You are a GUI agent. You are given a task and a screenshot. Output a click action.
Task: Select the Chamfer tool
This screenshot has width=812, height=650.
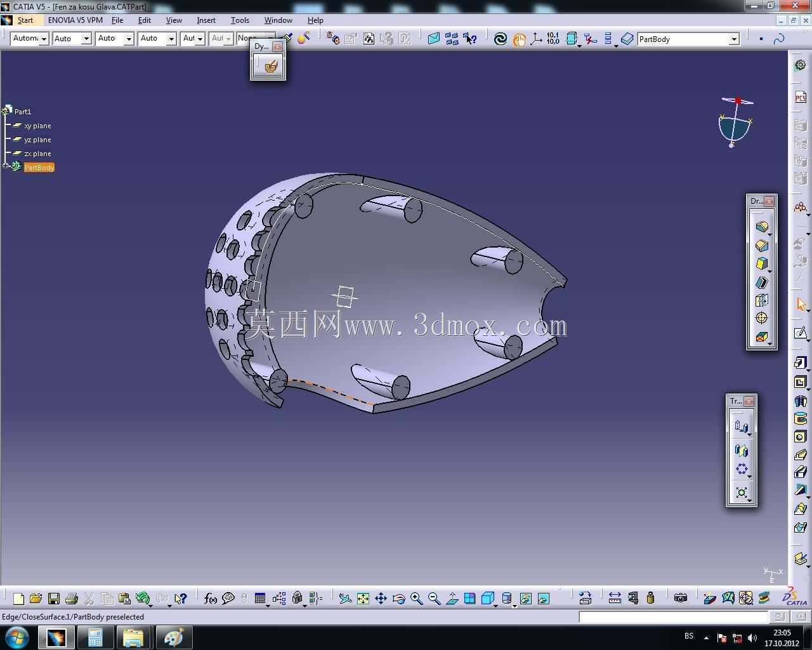point(761,245)
